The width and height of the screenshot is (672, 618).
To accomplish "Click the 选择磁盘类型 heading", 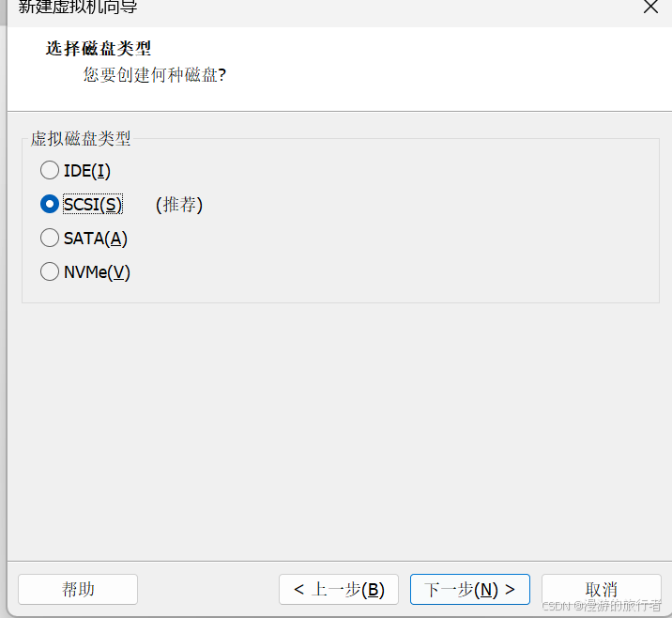I will (99, 48).
